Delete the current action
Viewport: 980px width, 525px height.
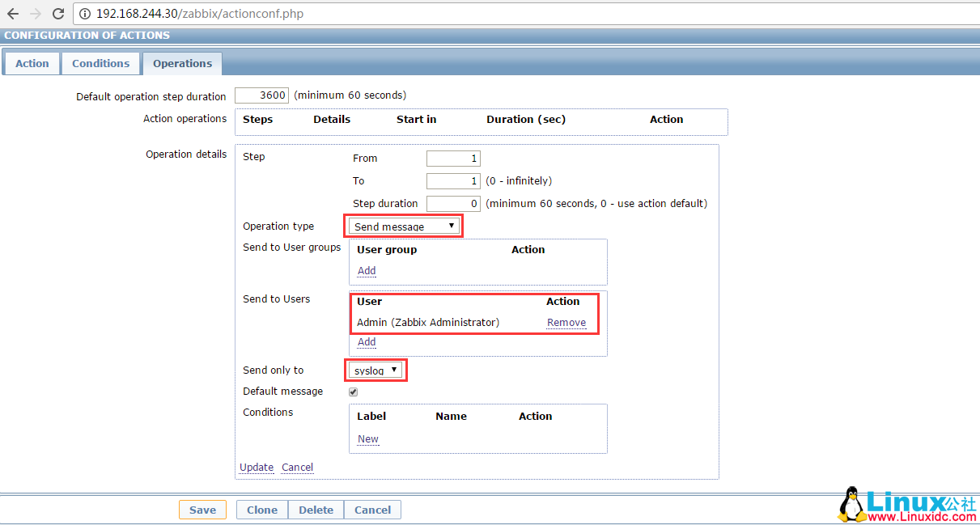click(316, 510)
